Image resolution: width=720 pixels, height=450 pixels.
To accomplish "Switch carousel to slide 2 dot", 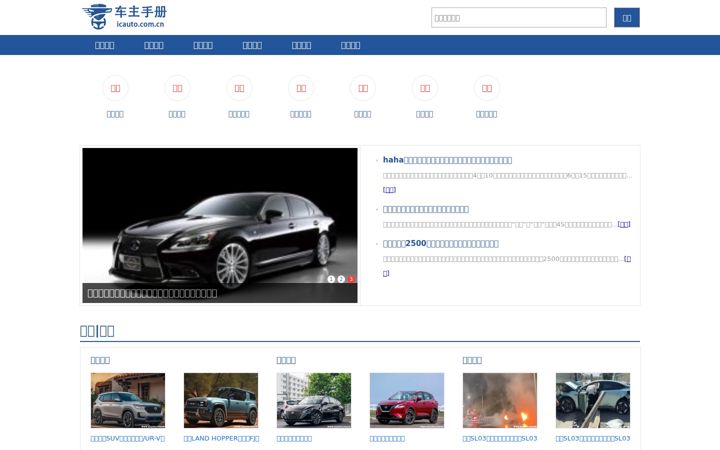I will pyautogui.click(x=341, y=279).
